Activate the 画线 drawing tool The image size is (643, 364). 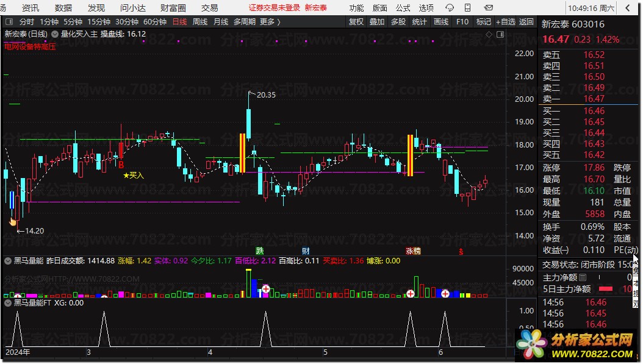(x=441, y=22)
